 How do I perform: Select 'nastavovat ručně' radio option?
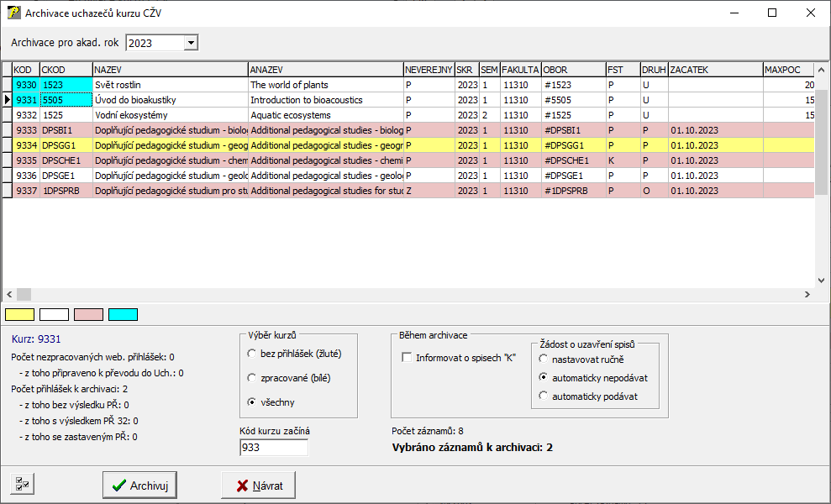544,359
